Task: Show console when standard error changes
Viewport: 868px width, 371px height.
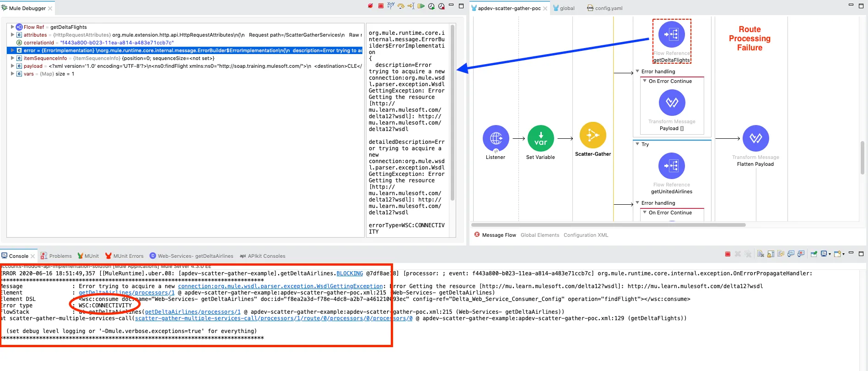Action: tap(801, 254)
